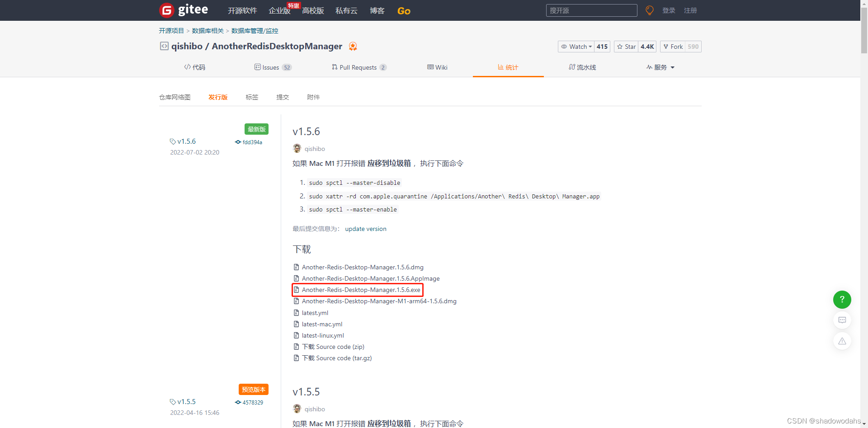868x428 pixels.
Task: Click the 搜开源 search field
Action: coord(591,10)
